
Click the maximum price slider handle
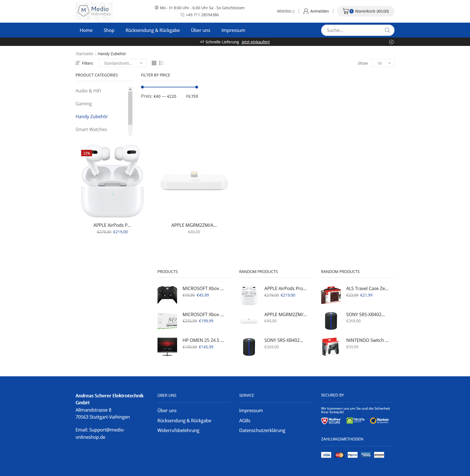(197, 87)
